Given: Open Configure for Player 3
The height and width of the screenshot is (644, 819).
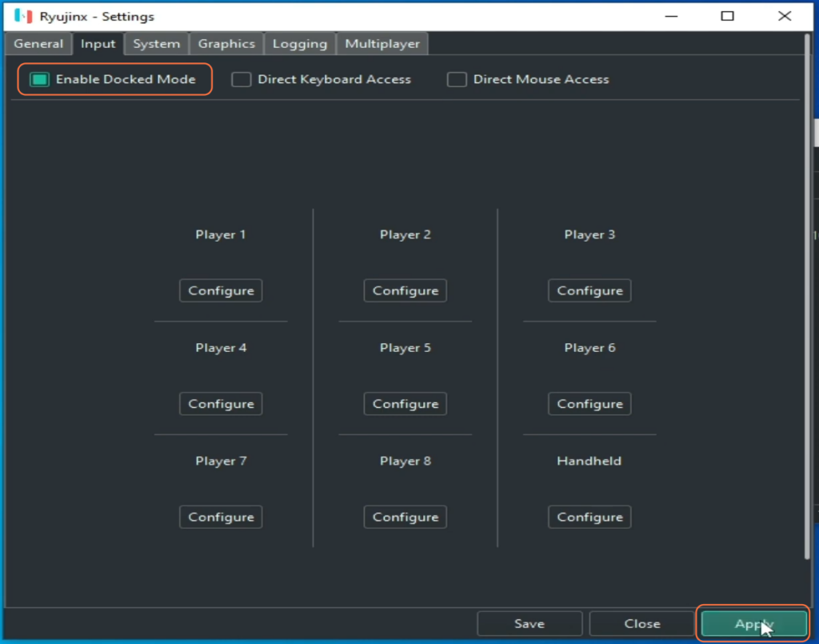Looking at the screenshot, I should (x=589, y=290).
